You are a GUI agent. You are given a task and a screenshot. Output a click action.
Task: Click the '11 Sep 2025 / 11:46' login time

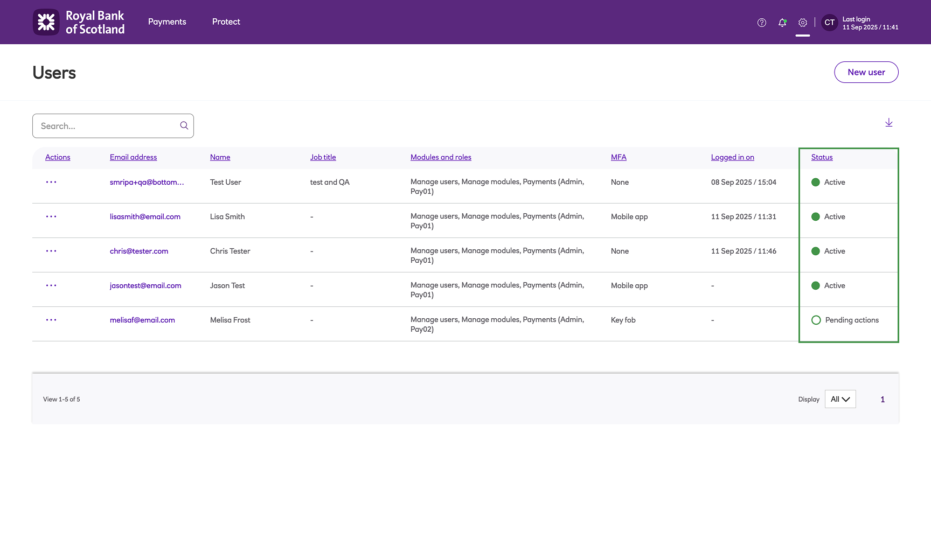click(744, 251)
